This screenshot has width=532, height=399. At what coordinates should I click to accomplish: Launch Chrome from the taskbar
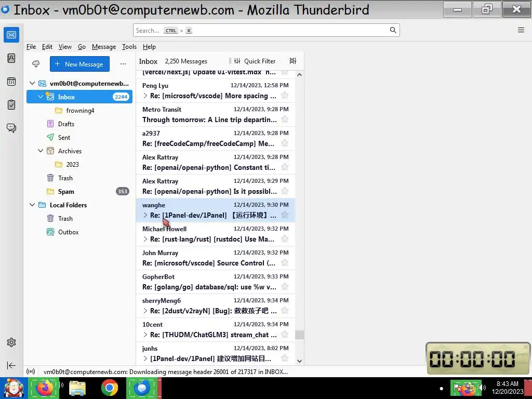click(x=109, y=388)
